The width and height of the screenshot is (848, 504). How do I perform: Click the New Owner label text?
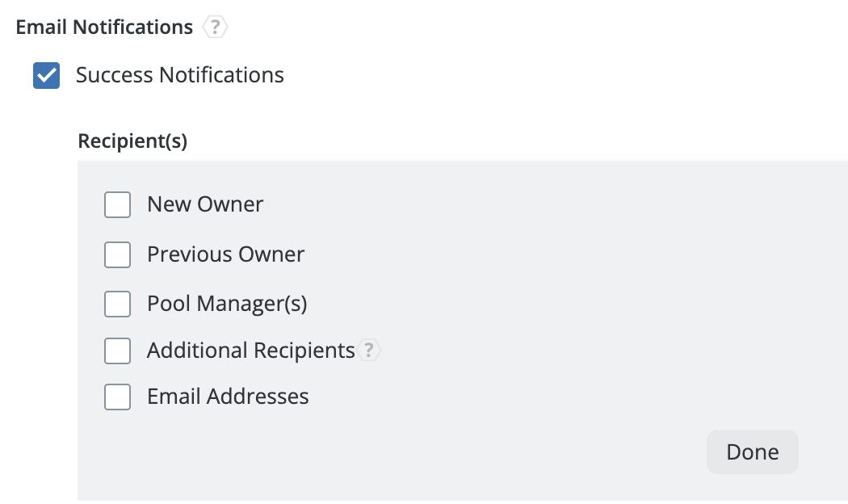[205, 204]
